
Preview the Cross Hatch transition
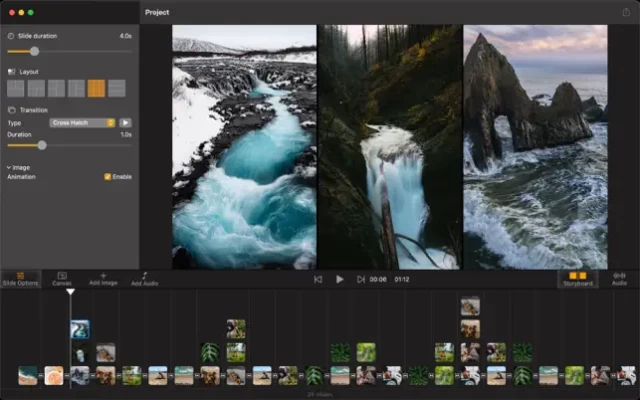(x=126, y=122)
